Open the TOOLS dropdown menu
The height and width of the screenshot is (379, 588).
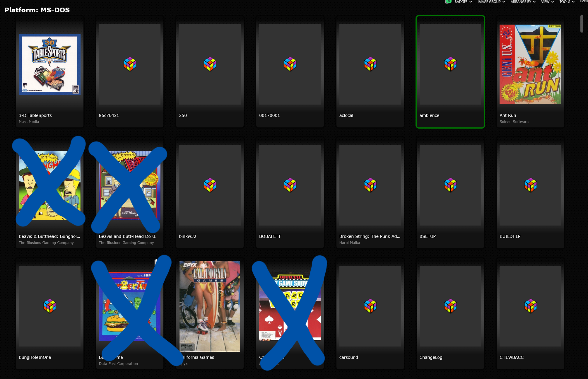tap(567, 2)
